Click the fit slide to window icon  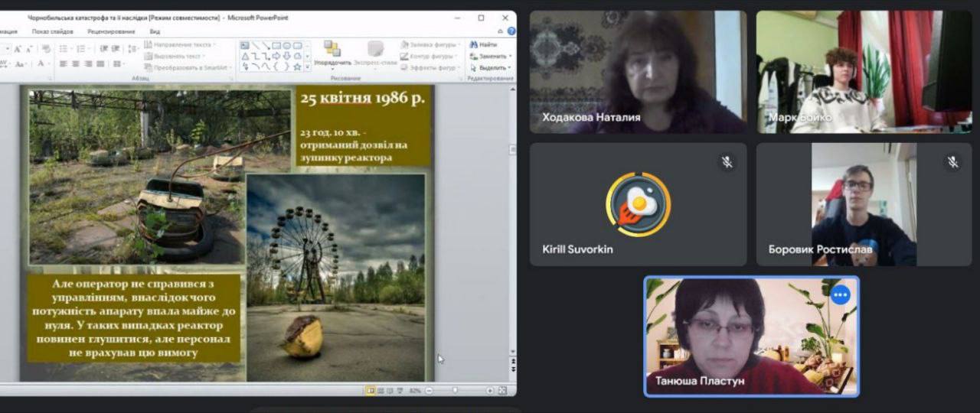pyautogui.click(x=502, y=390)
